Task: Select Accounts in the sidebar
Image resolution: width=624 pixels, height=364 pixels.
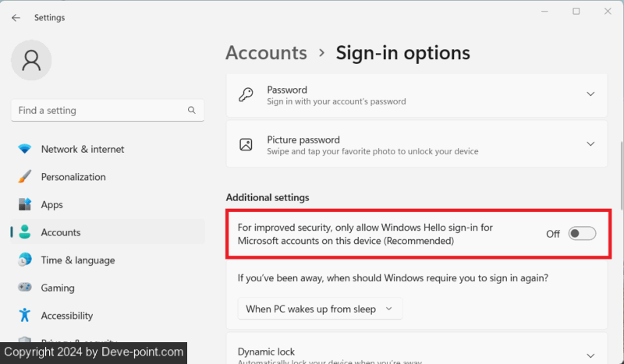Action: point(61,232)
